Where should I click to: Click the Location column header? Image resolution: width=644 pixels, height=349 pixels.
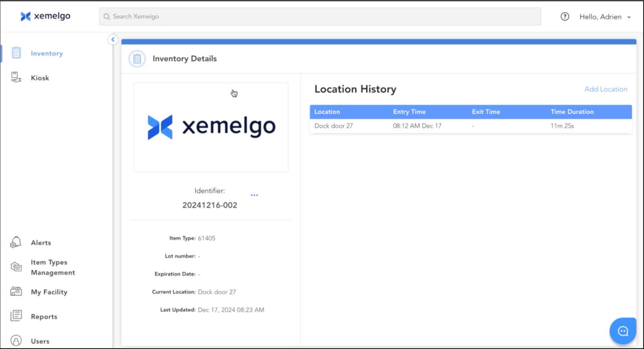pyautogui.click(x=327, y=112)
